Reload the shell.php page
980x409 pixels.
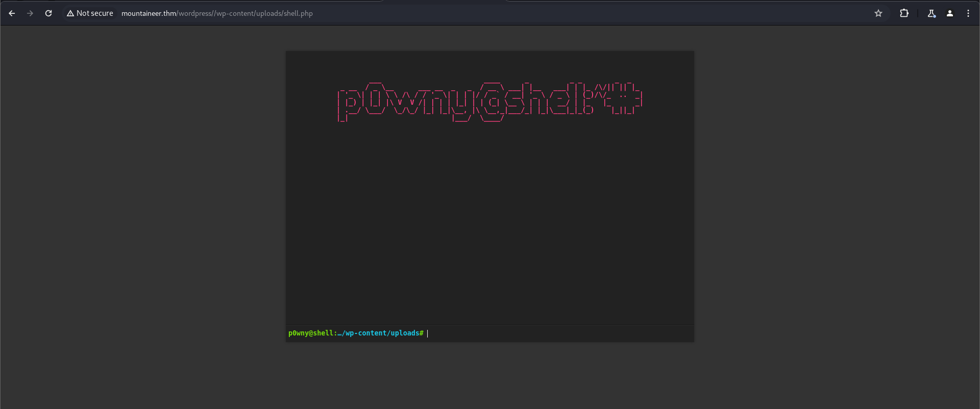tap(48, 13)
